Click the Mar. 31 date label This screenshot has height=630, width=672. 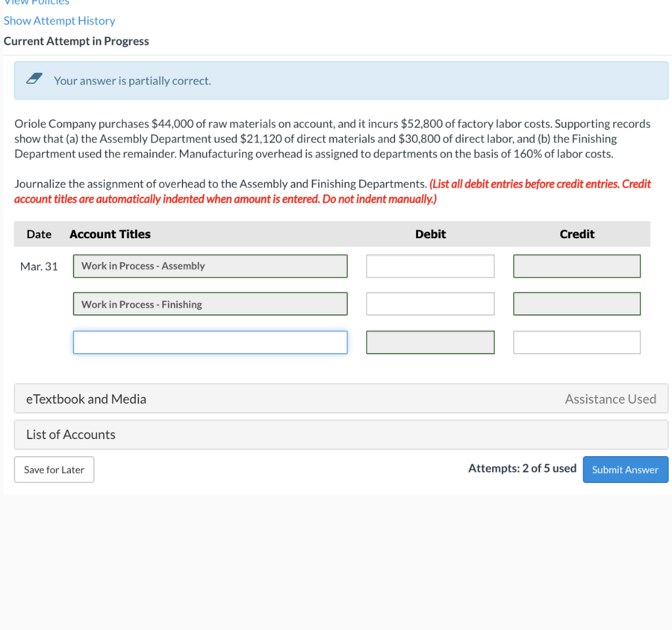[x=39, y=266]
